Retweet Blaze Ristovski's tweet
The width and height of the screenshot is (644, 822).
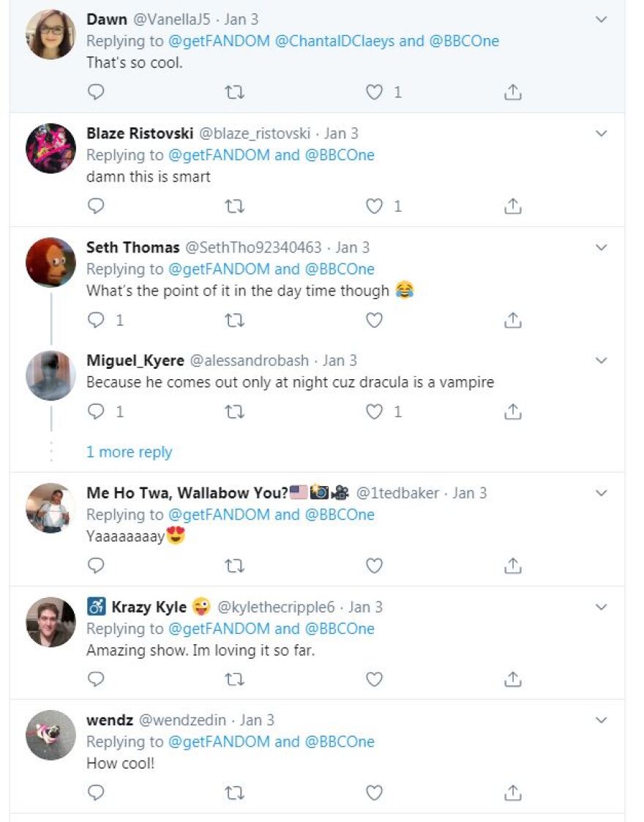234,206
